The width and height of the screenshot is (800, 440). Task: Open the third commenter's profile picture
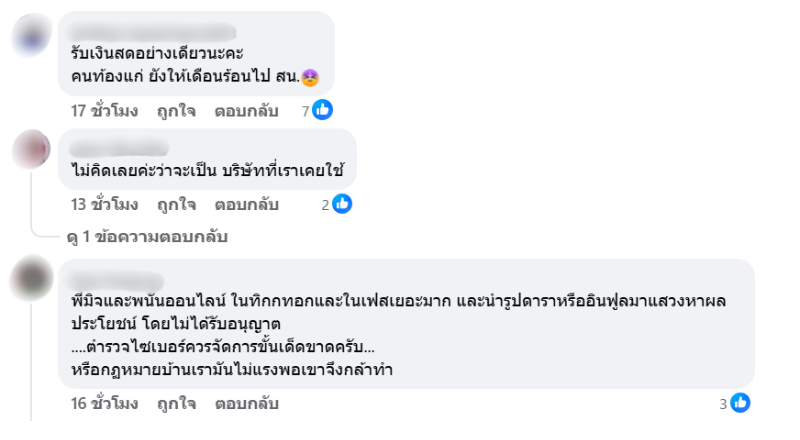[31, 279]
